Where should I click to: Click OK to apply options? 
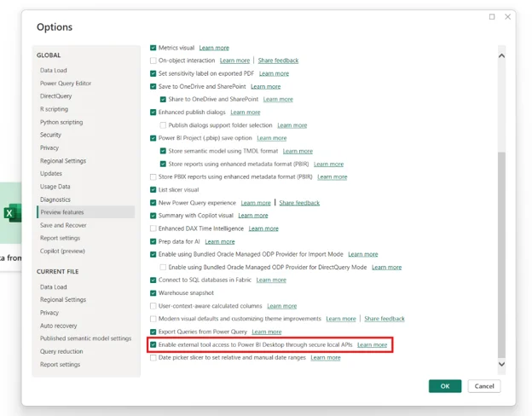pyautogui.click(x=445, y=386)
